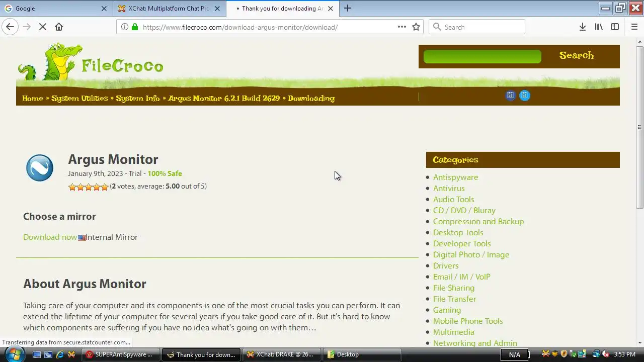Viewport: 644px width, 362px height.
Task: Click the Download now link
Action: coord(50,237)
